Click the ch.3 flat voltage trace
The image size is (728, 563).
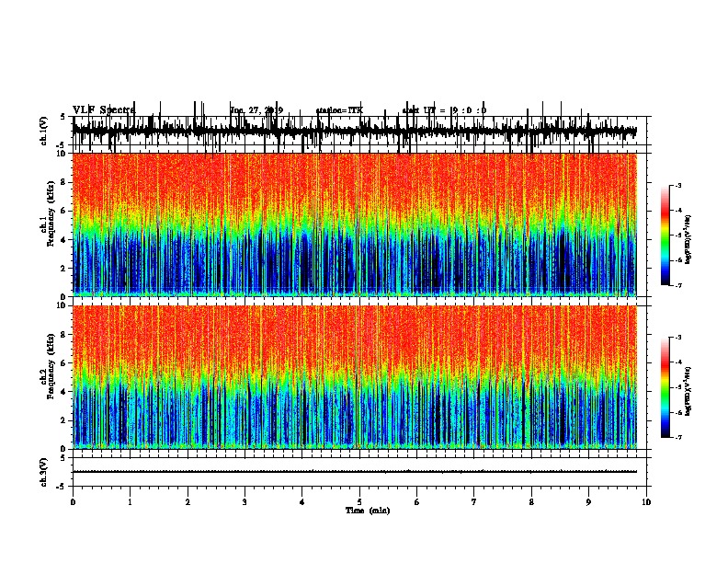pyautogui.click(x=354, y=472)
